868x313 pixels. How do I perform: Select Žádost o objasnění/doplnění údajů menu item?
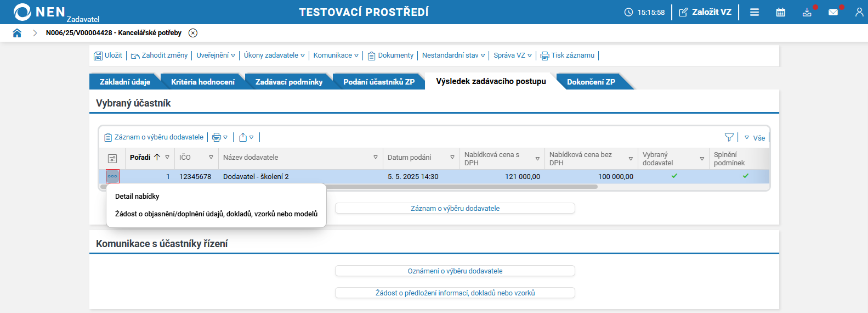(216, 214)
